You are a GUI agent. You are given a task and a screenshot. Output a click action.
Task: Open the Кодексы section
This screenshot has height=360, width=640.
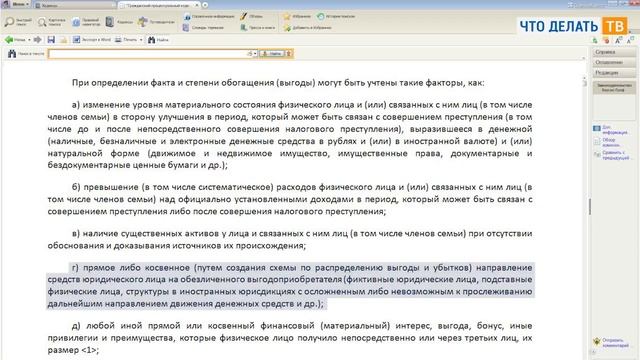click(x=119, y=22)
